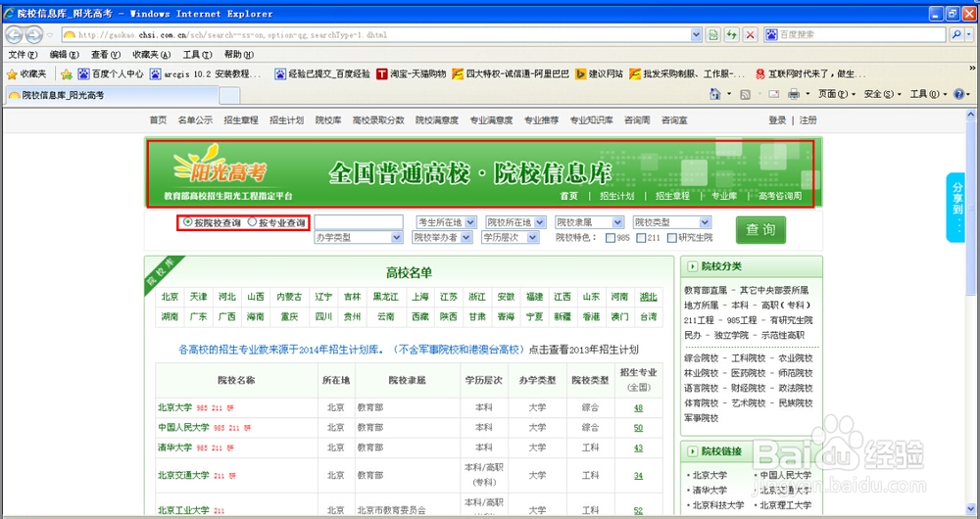Click the 分享到 share side tab
Screen dimensions: 980x519
(x=956, y=207)
